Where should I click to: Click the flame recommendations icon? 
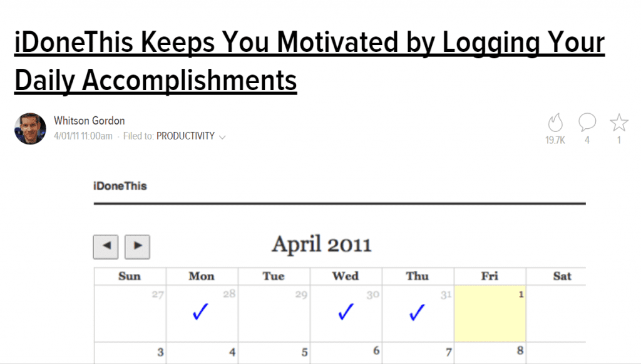pyautogui.click(x=555, y=123)
